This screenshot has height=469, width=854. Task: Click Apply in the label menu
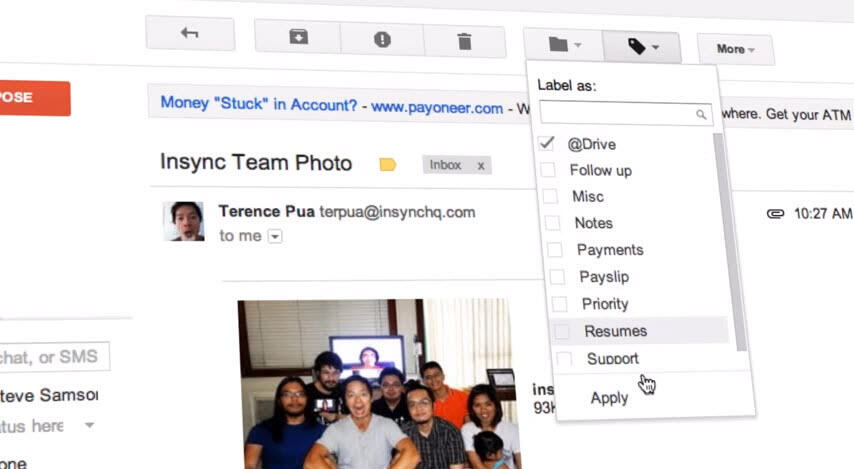[609, 398]
